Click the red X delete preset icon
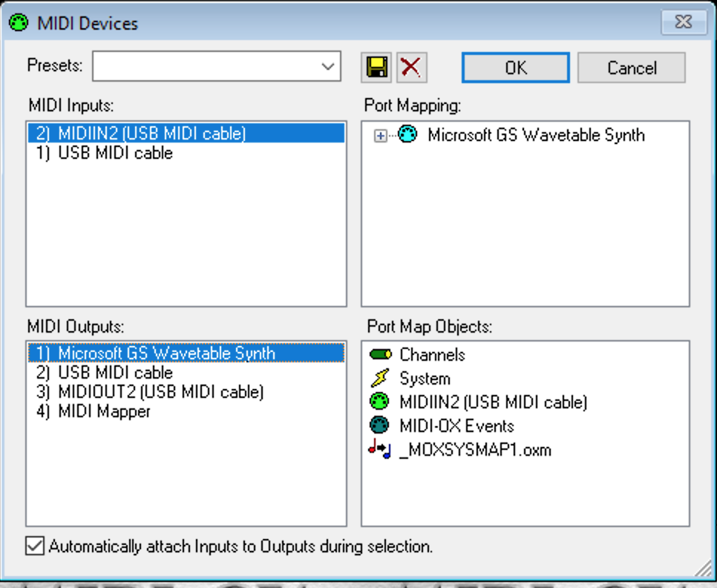This screenshot has width=717, height=588. (410, 68)
